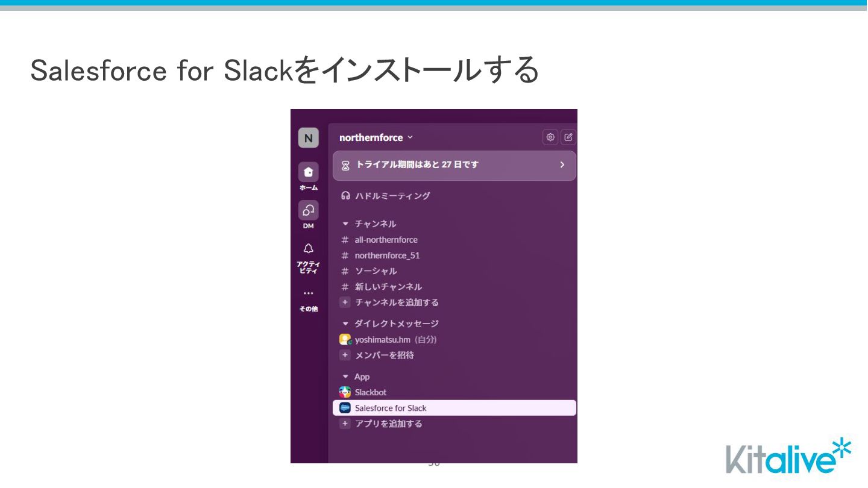Open the settings gear icon beside northernforce
868x488 pixels.
(x=550, y=137)
